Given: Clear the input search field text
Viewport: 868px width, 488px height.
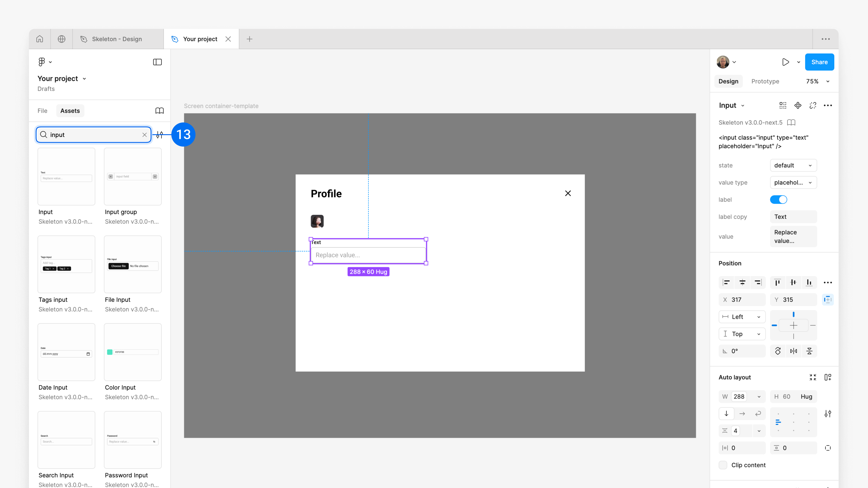Looking at the screenshot, I should coord(145,135).
